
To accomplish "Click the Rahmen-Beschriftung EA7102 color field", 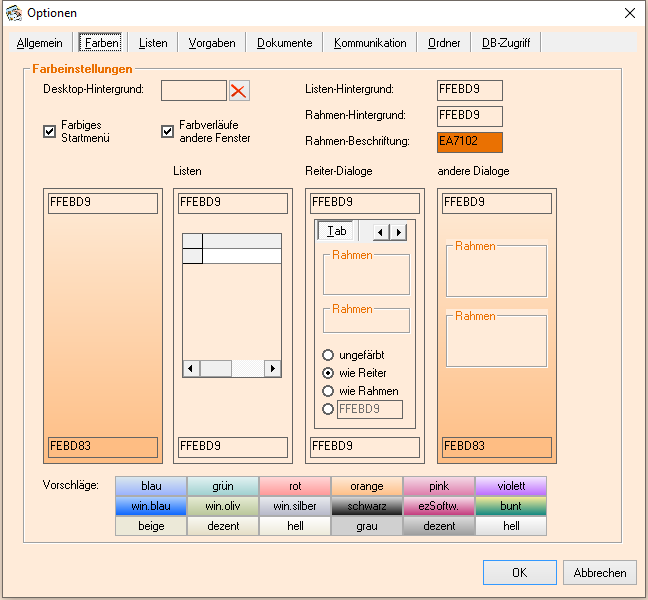I will [x=470, y=142].
